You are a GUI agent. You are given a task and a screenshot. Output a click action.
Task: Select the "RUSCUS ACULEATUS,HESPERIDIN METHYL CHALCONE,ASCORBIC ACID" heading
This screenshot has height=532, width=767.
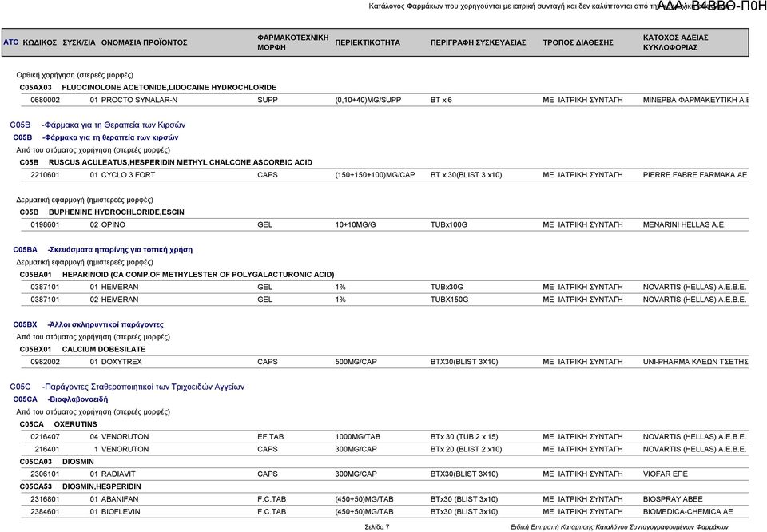[181, 162]
